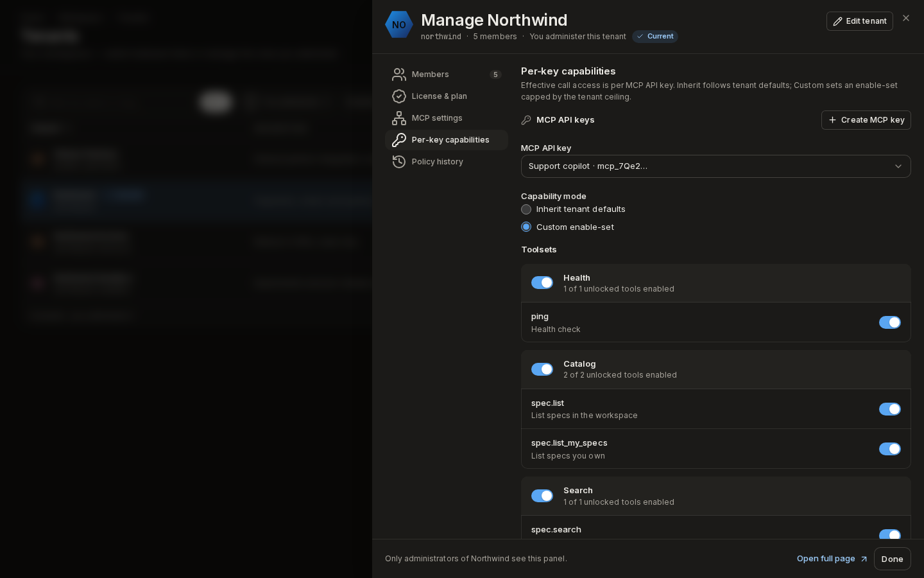Screen dimensions: 924x578
Task: Toggle the Search toolset switch
Action: point(542,496)
